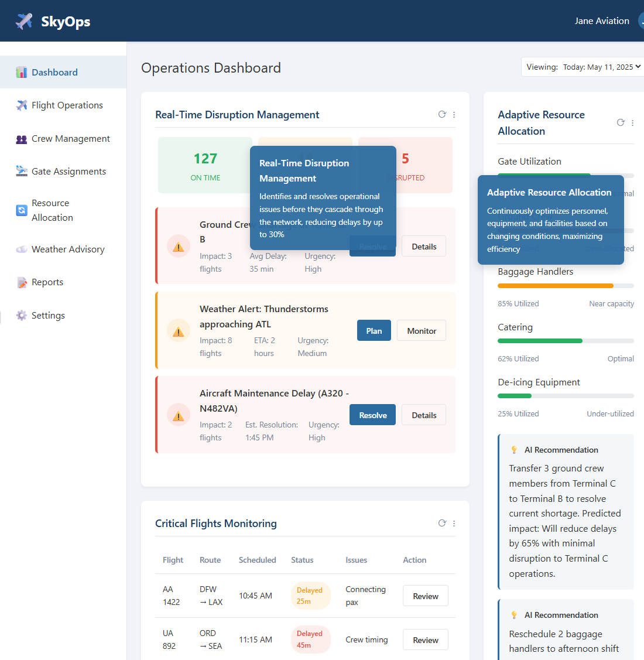Click the 127 On Time stat card

click(x=205, y=165)
